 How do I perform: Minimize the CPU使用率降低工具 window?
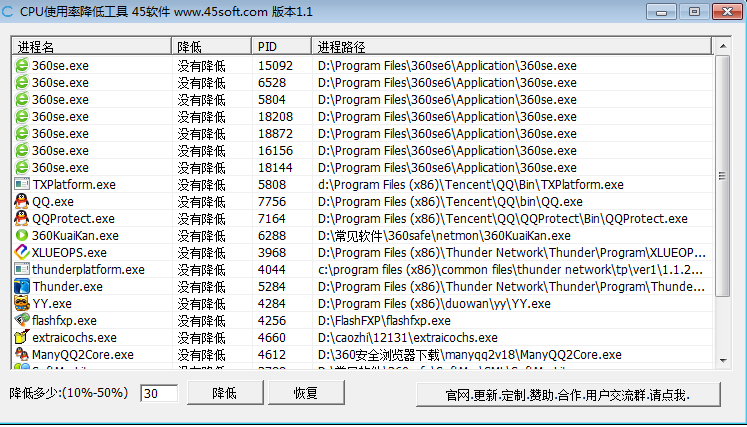661,11
